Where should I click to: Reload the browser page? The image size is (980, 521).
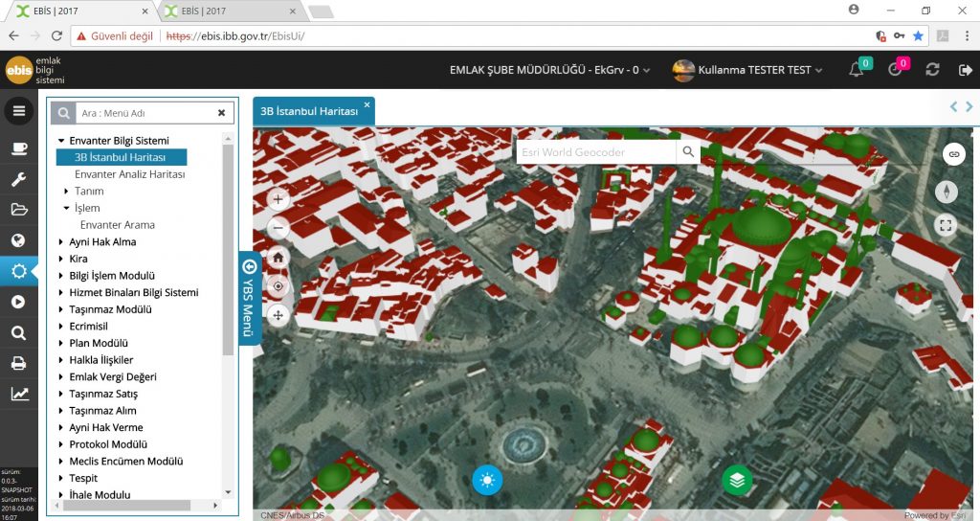56,35
